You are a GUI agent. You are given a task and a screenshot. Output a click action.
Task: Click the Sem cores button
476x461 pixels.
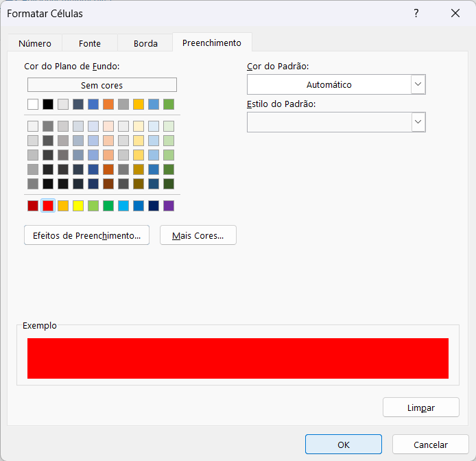(x=102, y=85)
